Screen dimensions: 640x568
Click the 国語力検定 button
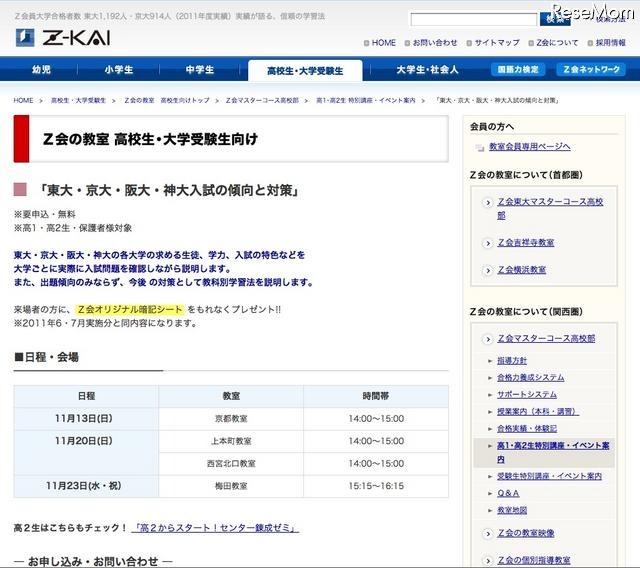[518, 70]
